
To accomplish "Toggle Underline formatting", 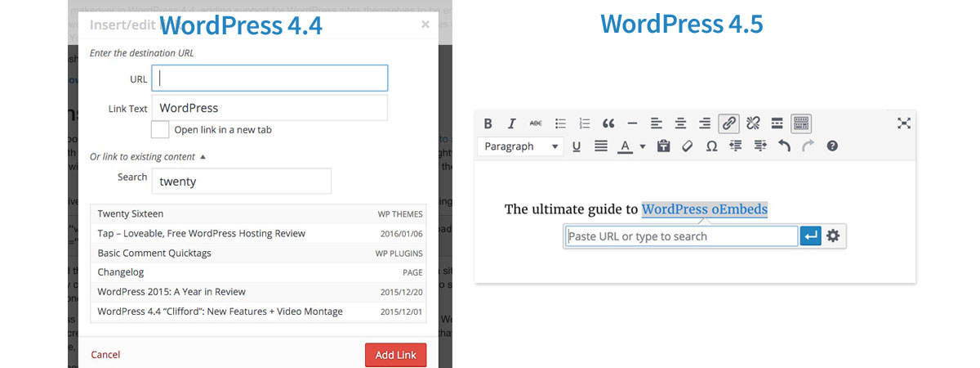I will [x=577, y=146].
